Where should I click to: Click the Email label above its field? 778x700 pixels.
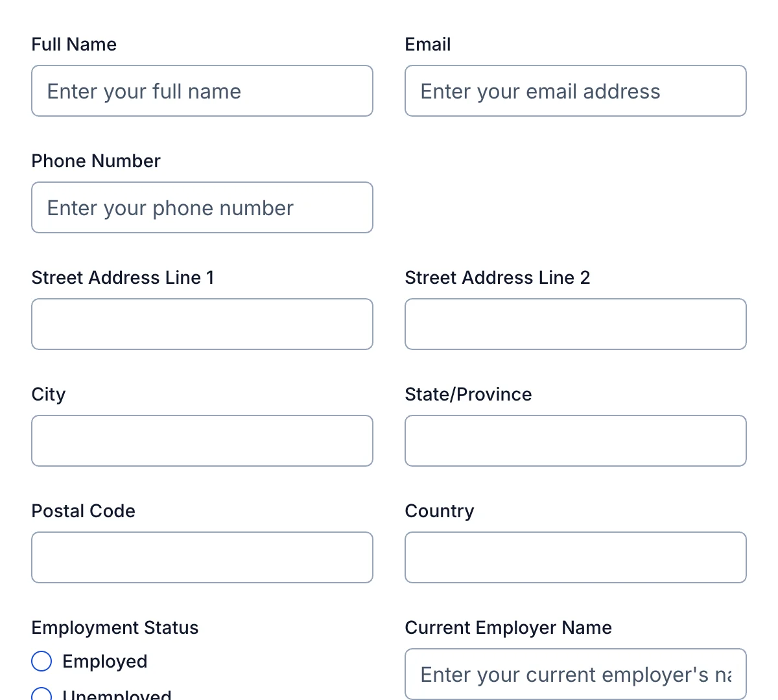[428, 44]
